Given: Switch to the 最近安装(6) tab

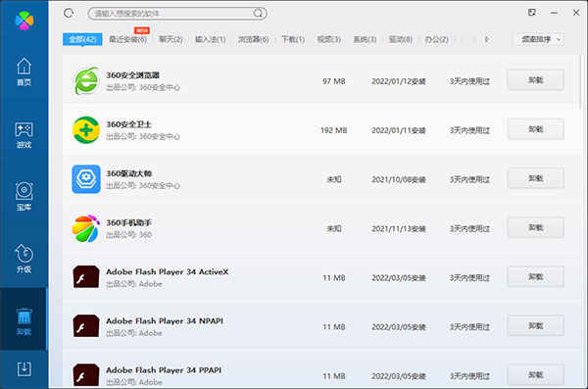Looking at the screenshot, I should [127, 39].
